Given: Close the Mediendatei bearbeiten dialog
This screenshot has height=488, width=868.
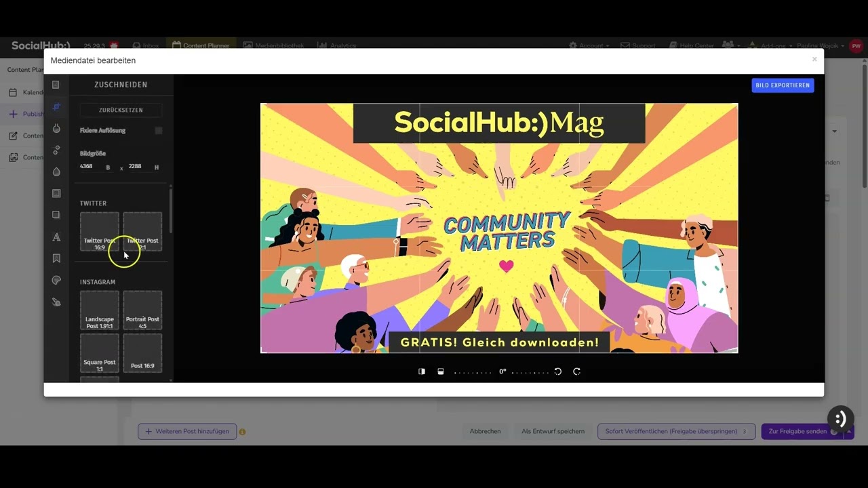Looking at the screenshot, I should [814, 60].
